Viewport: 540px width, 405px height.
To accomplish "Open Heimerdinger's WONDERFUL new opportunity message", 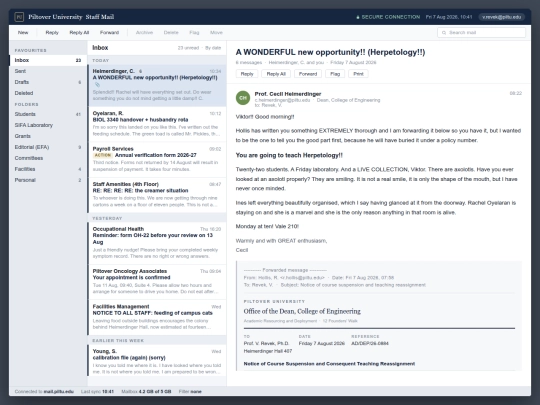I will click(157, 85).
